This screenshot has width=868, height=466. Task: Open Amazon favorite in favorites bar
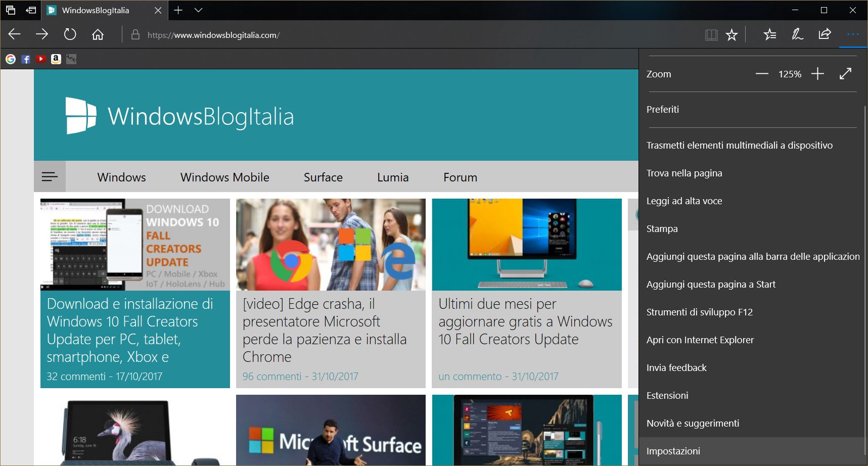pyautogui.click(x=56, y=59)
